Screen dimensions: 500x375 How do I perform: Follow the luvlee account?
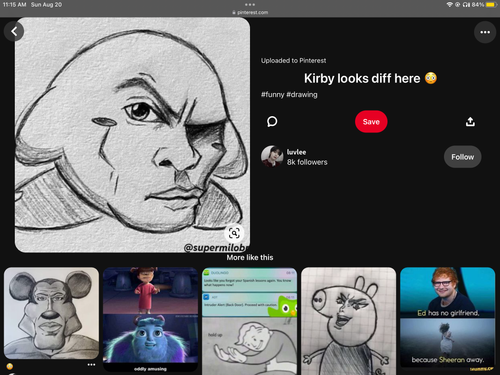pos(462,157)
